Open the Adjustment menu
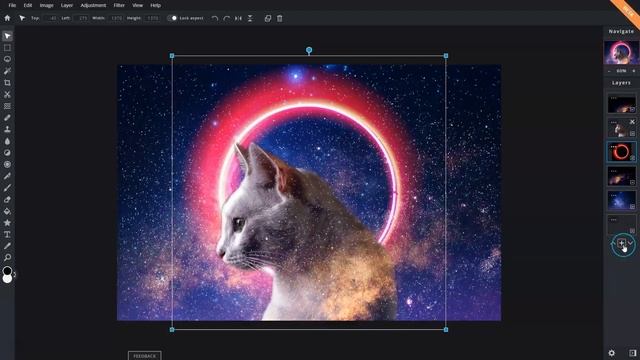 [x=93, y=5]
